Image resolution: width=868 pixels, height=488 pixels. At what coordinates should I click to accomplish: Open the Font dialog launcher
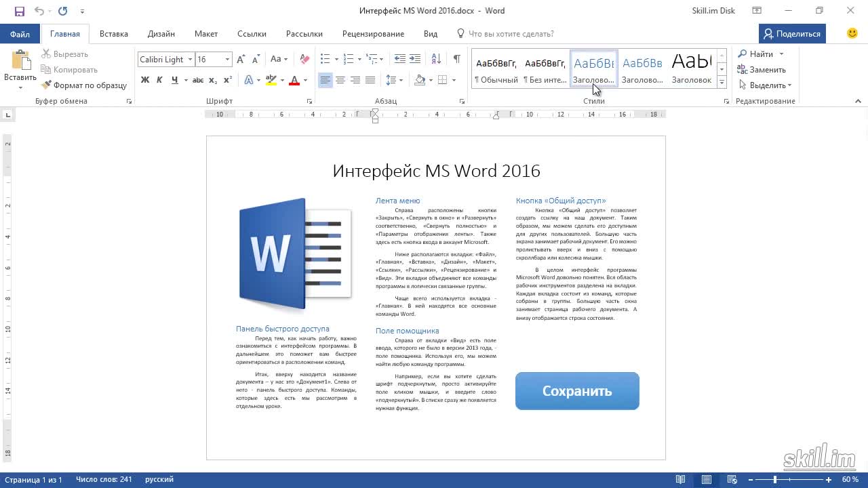click(x=309, y=101)
